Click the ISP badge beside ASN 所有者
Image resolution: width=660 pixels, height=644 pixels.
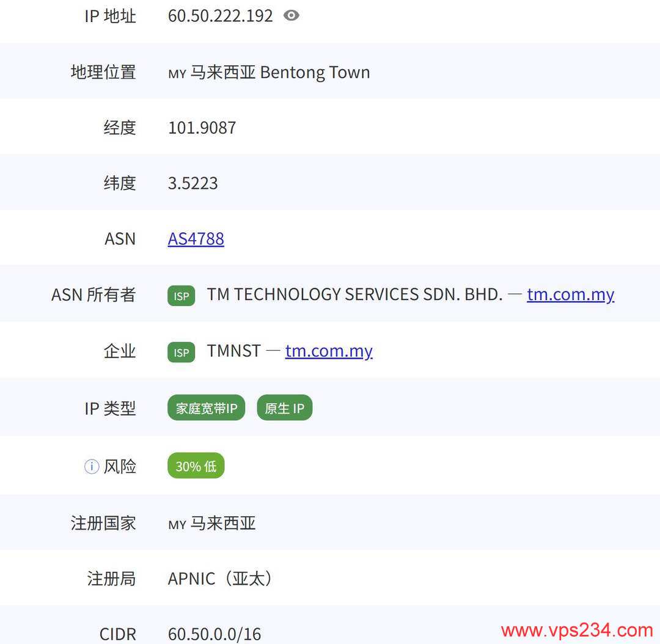(180, 295)
